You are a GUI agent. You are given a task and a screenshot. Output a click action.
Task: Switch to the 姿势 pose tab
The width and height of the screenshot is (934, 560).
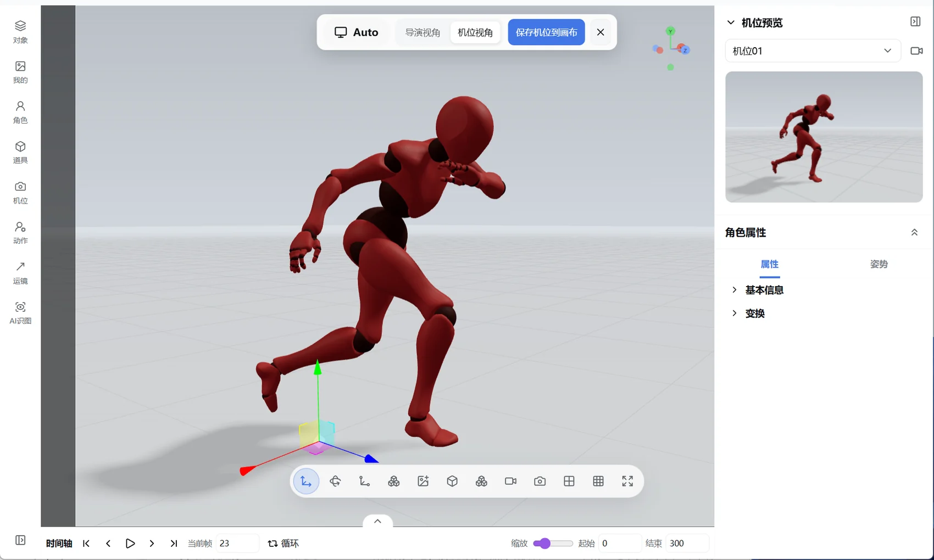pyautogui.click(x=879, y=264)
